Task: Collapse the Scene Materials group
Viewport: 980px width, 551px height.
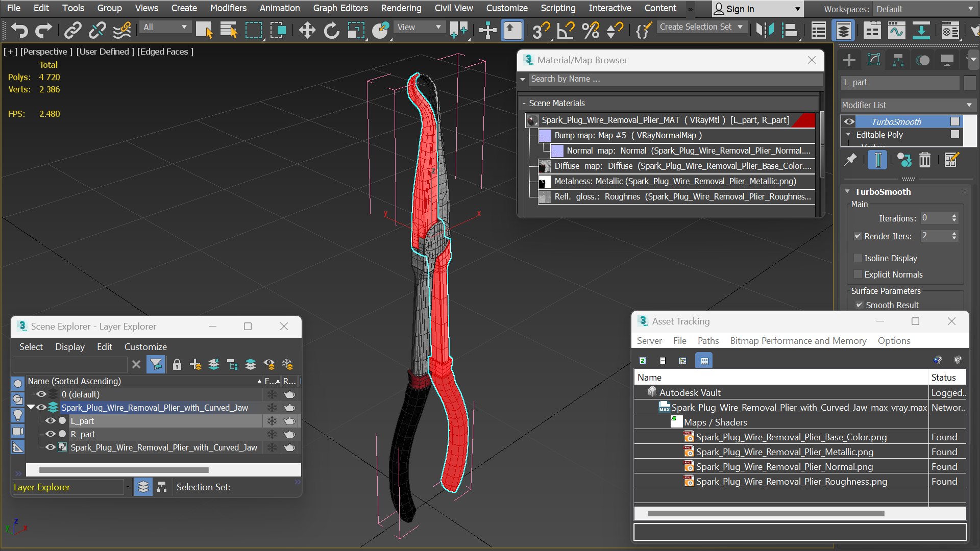Action: point(524,103)
